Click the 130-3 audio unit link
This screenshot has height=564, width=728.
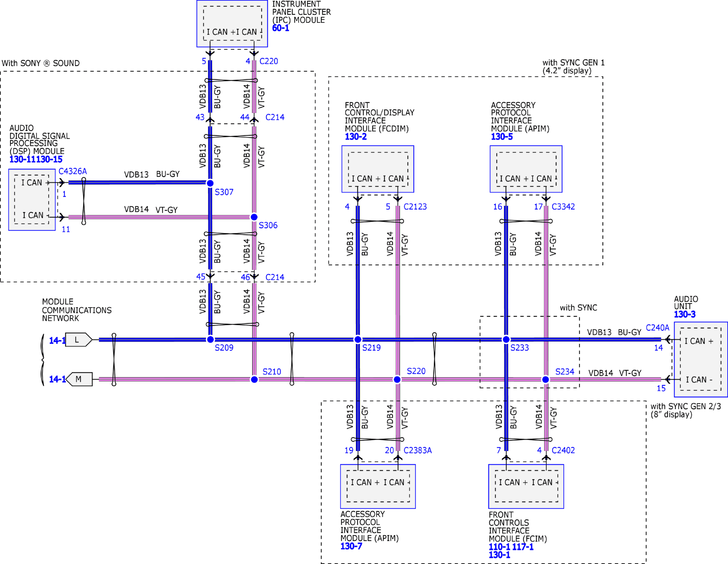(684, 314)
